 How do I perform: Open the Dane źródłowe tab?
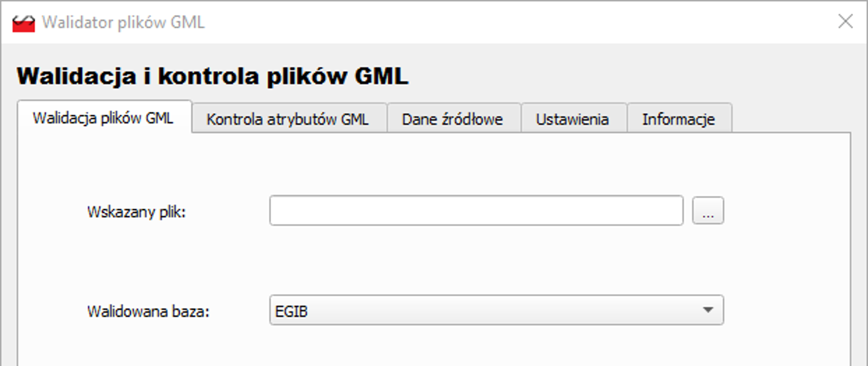pos(453,119)
